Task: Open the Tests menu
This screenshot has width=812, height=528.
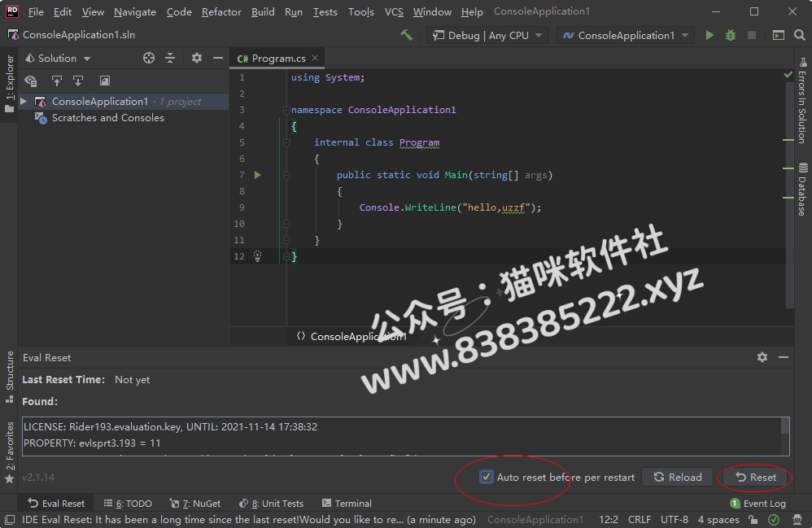Action: [325, 11]
